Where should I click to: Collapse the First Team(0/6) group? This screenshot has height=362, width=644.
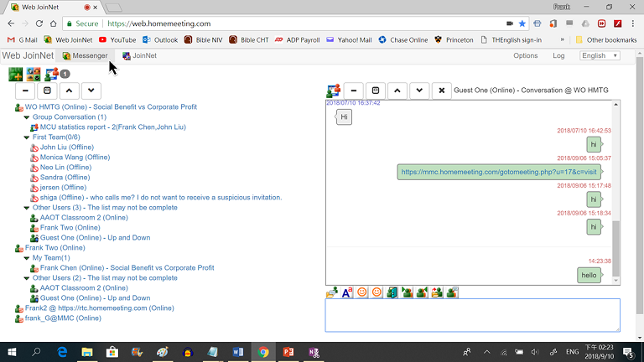(27, 137)
